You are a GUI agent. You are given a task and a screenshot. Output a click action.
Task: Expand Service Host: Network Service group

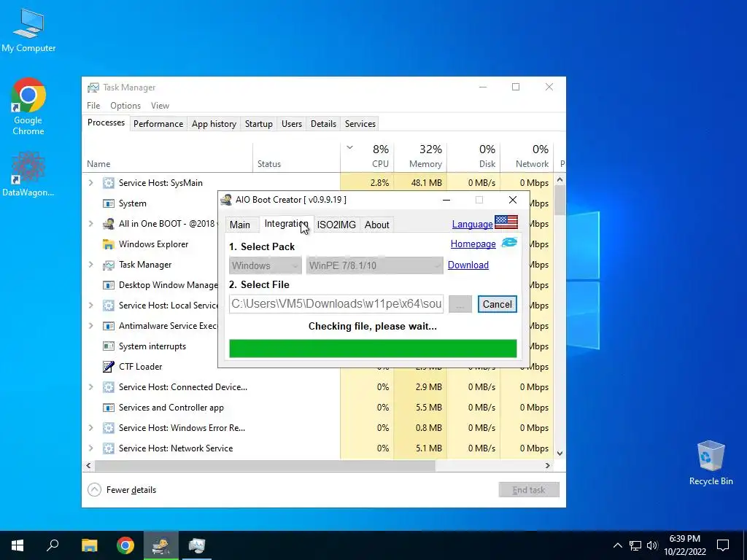tap(91, 448)
